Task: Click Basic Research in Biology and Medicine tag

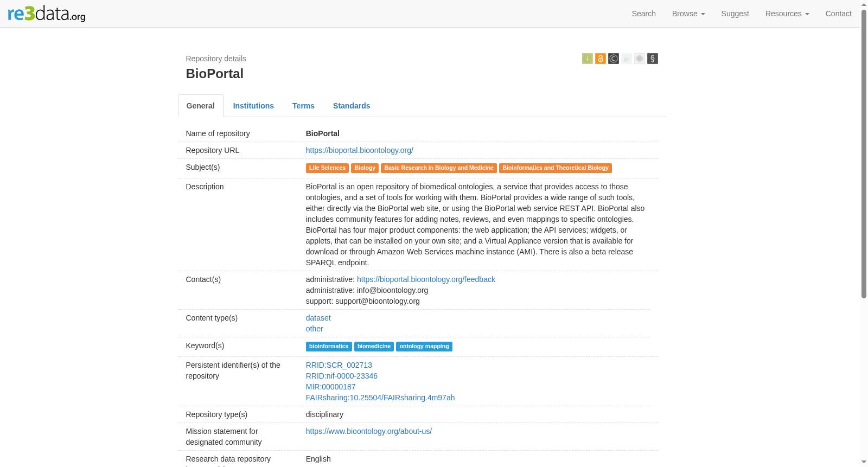Action: click(439, 168)
